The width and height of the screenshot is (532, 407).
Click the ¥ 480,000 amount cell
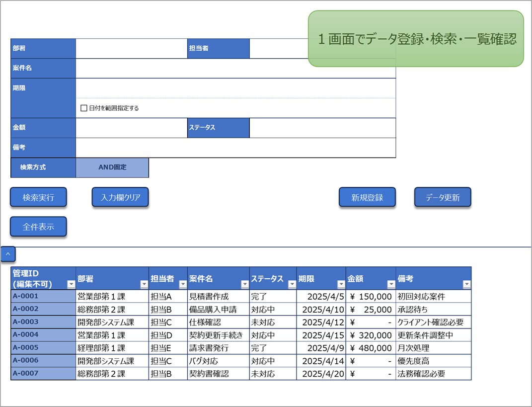point(371,348)
